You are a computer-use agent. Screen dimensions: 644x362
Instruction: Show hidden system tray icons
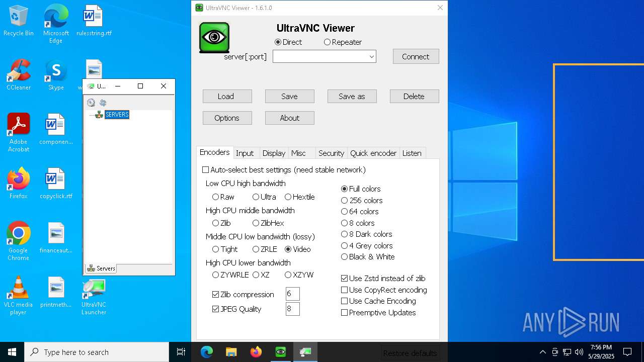pos(542,352)
